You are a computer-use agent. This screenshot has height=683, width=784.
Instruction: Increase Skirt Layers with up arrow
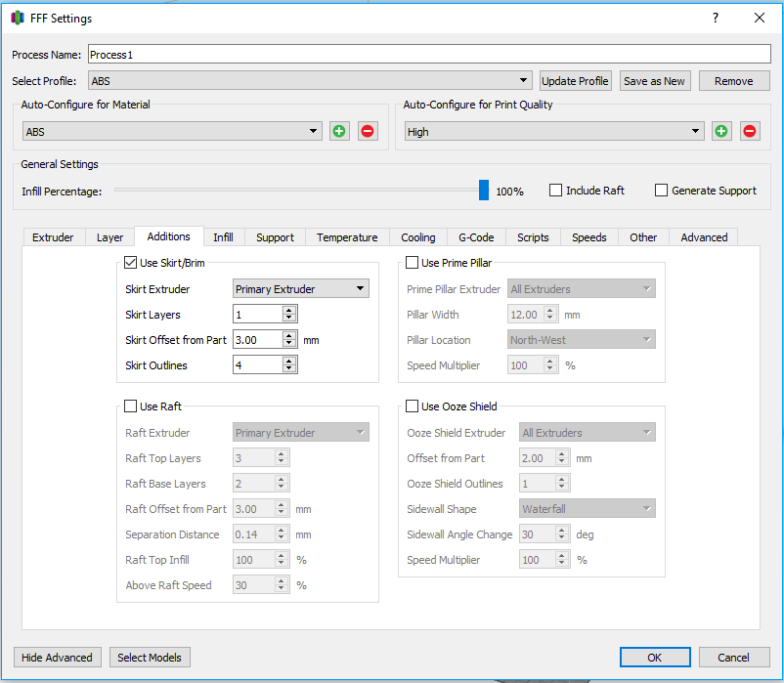pyautogui.click(x=289, y=311)
